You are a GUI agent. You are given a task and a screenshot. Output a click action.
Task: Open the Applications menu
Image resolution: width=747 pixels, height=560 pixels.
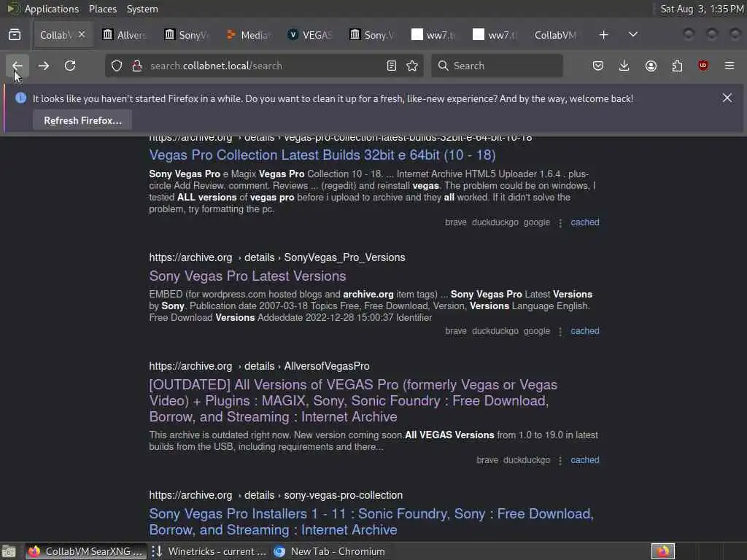coord(52,9)
